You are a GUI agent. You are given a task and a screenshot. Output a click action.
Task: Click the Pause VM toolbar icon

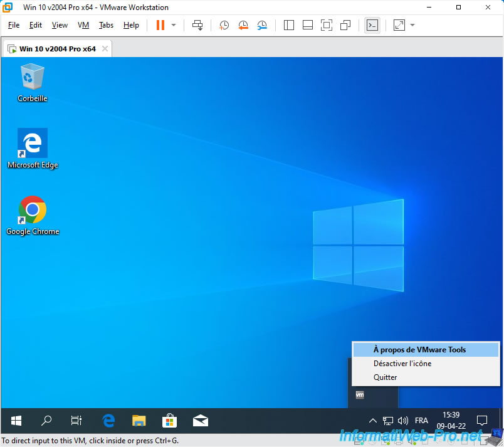click(x=160, y=25)
